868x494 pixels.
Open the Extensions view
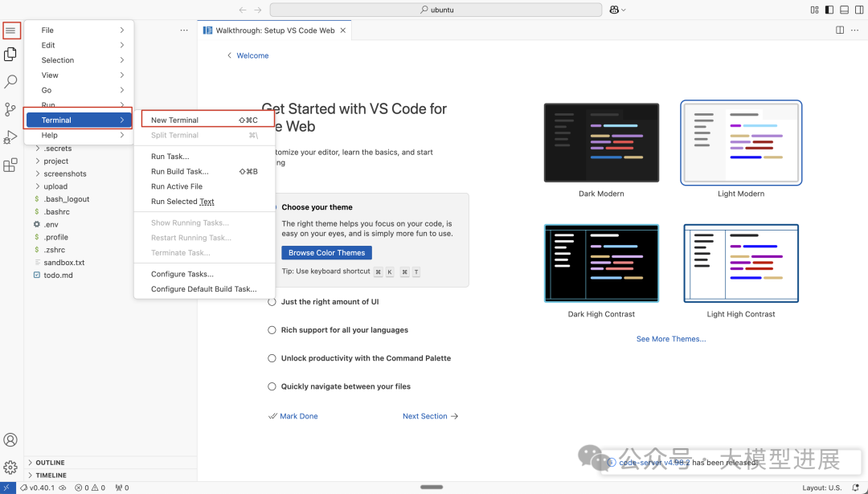pyautogui.click(x=10, y=165)
